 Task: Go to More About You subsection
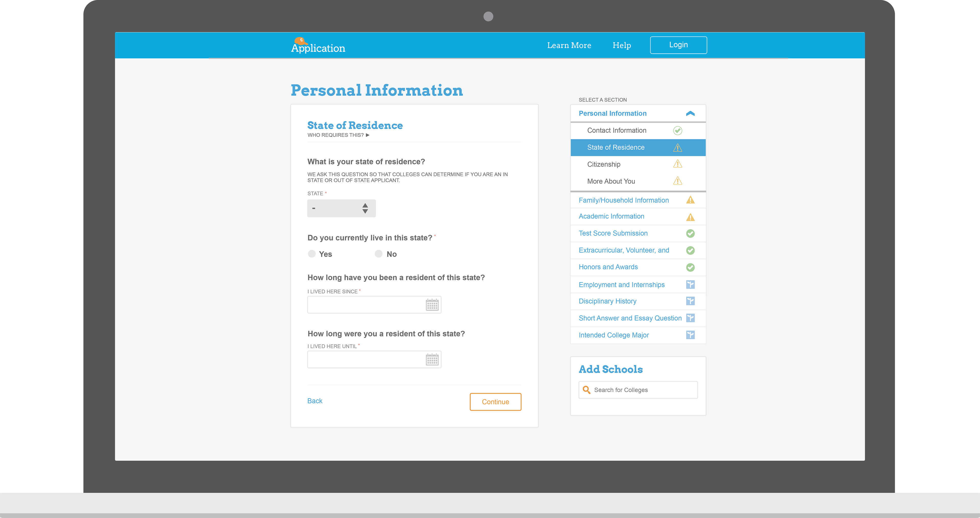pos(638,181)
